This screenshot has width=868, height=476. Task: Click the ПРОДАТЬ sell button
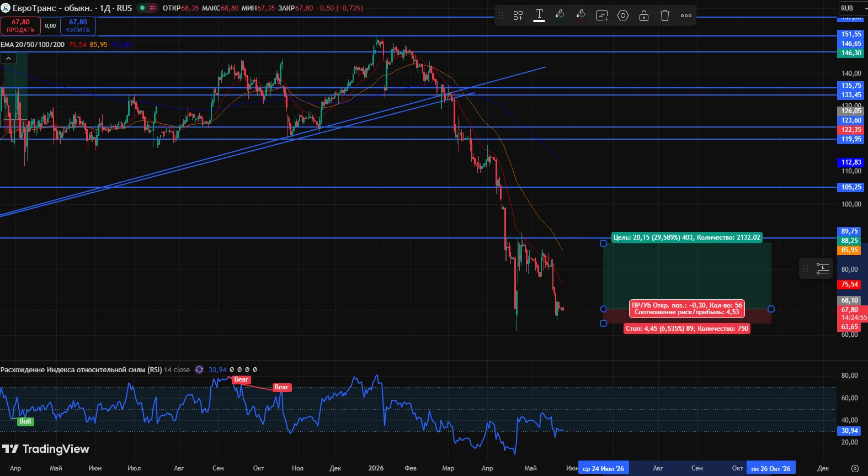pos(20,26)
